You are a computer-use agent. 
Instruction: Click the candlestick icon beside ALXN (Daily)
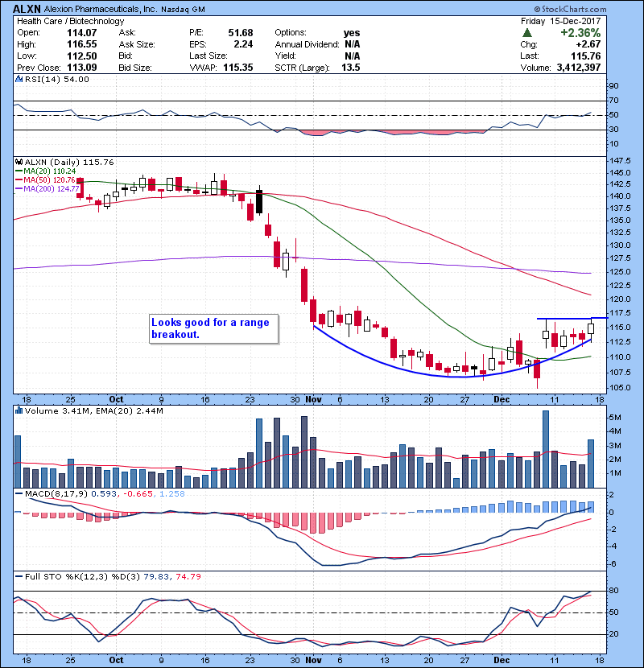[19, 162]
